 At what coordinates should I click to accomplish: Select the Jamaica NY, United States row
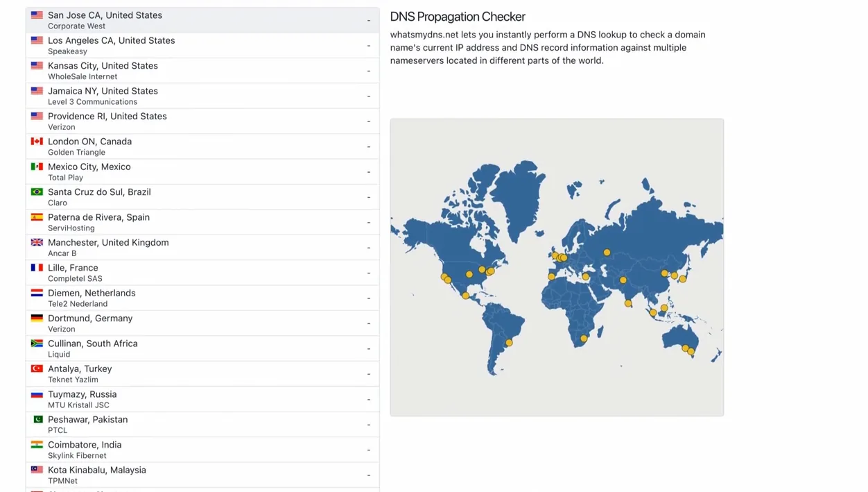(x=202, y=96)
